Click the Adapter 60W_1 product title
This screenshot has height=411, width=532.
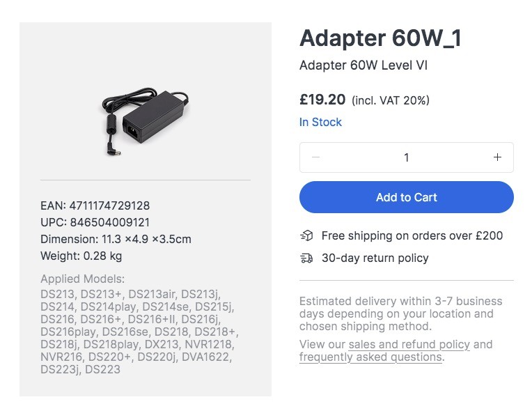380,39
